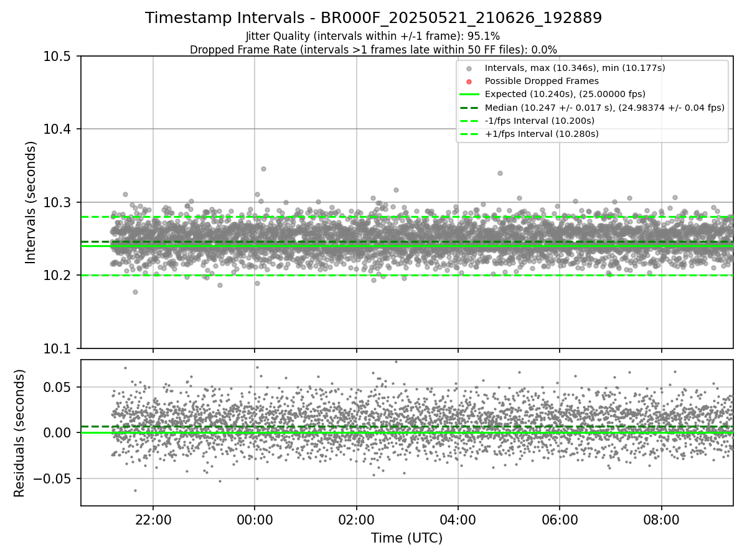Click the red dot marker beside 'Possible Dropped Frames'
Viewport: 747px width, 560px height.
469,82
